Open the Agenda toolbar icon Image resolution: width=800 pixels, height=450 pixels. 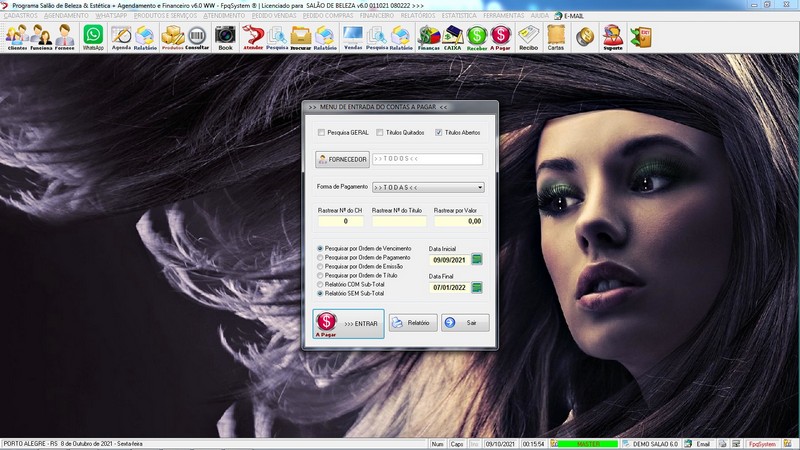pos(121,37)
